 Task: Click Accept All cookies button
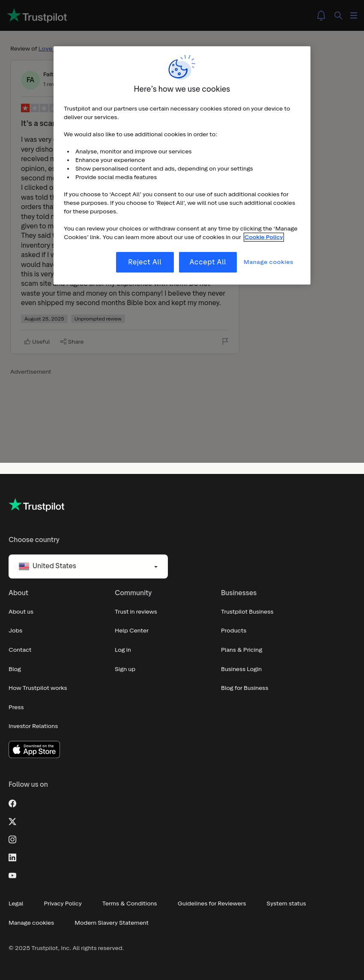pyautogui.click(x=208, y=262)
